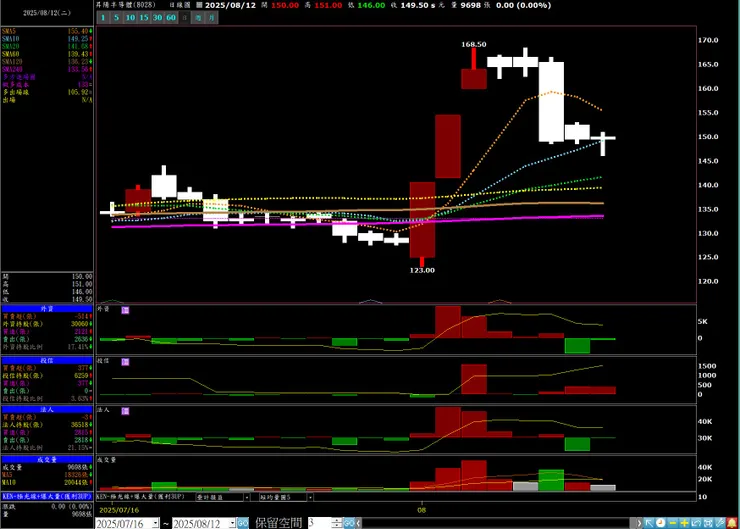740x529 pixels.
Task: Click the grid icon beside 日線圖 label
Action: pyautogui.click(x=199, y=5)
